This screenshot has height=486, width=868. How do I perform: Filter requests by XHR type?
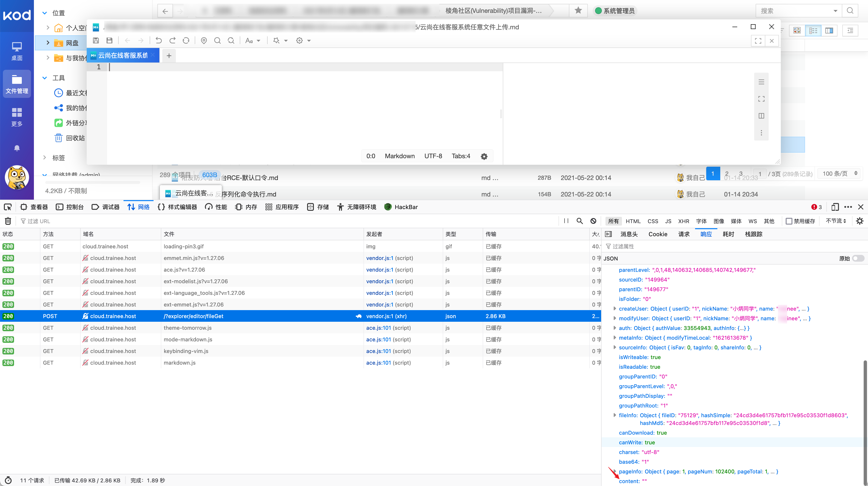click(x=684, y=221)
